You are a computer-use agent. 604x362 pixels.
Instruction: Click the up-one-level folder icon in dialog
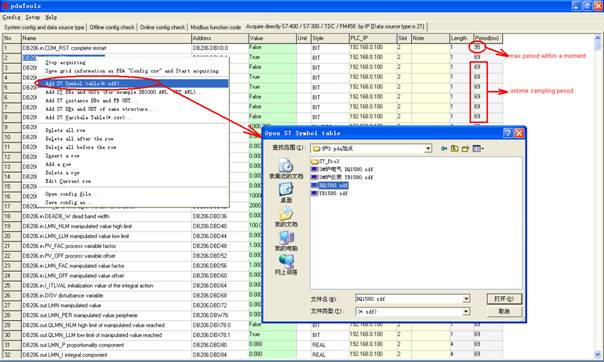455,148
